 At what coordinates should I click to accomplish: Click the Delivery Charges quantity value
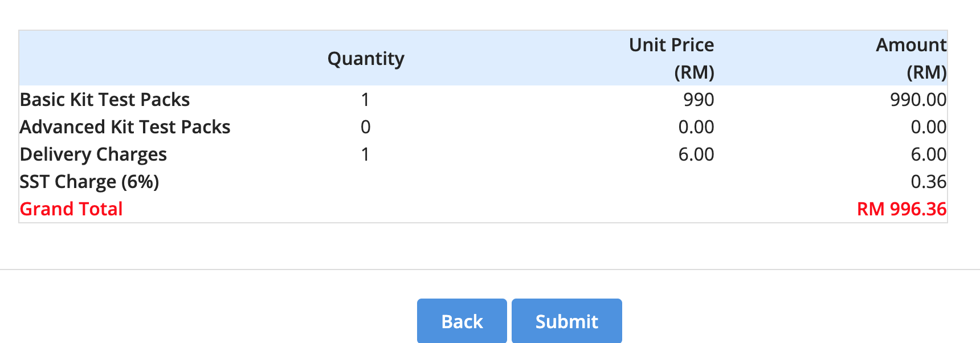(x=365, y=154)
